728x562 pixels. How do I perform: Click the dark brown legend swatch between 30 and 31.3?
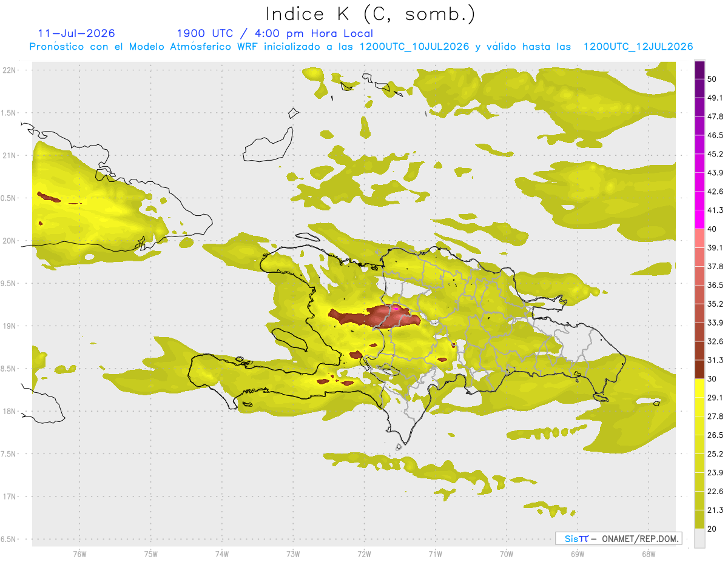[699, 369]
